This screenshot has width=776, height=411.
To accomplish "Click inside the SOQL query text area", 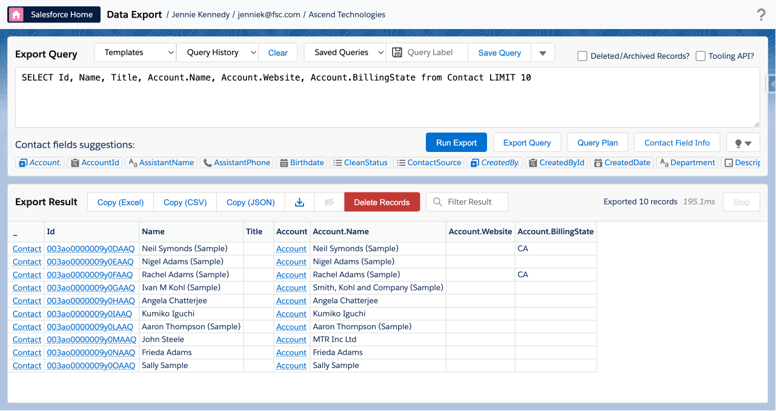I will (x=388, y=98).
